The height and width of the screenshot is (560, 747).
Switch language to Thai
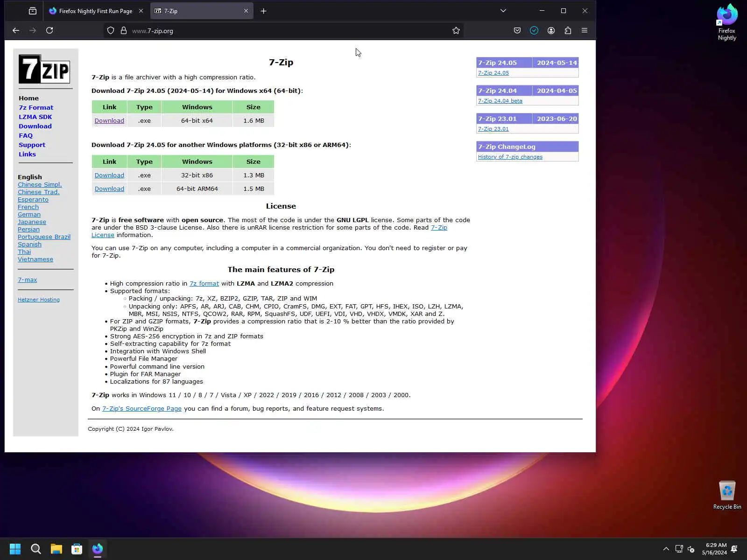(x=24, y=252)
